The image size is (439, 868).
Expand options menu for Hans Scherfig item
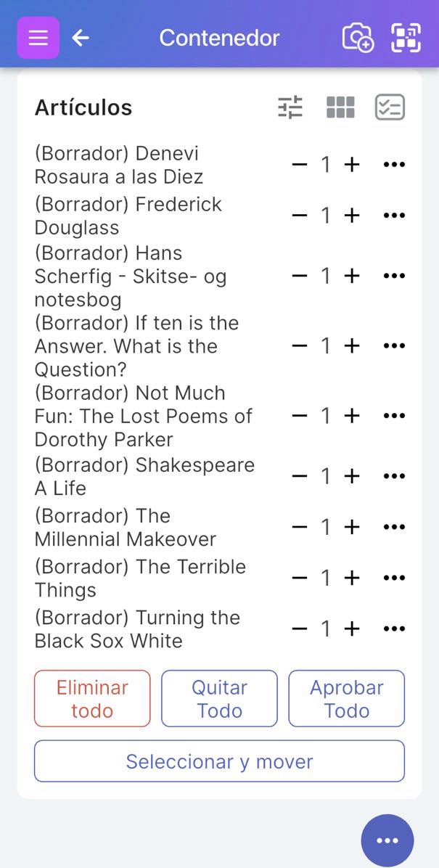pos(393,276)
